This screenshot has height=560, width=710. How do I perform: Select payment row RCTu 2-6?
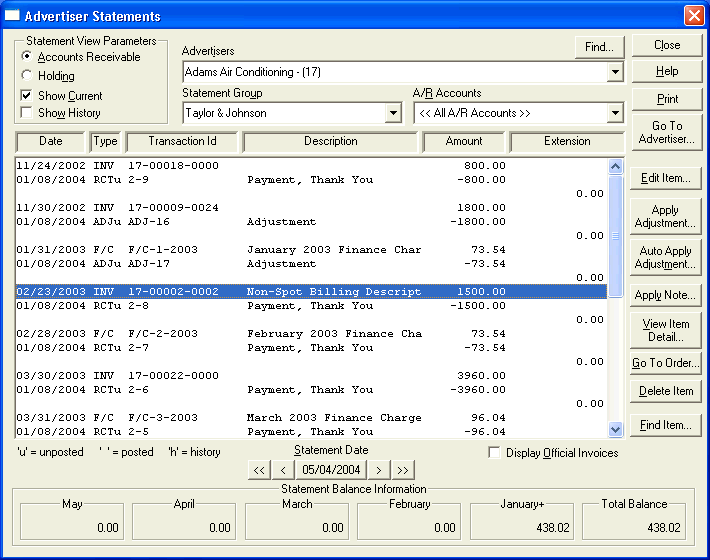pos(311,390)
